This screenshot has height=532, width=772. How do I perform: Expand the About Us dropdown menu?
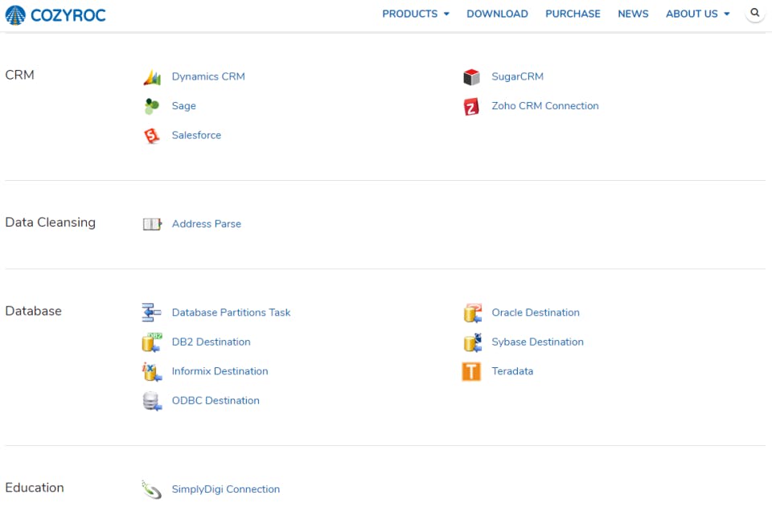pos(697,14)
